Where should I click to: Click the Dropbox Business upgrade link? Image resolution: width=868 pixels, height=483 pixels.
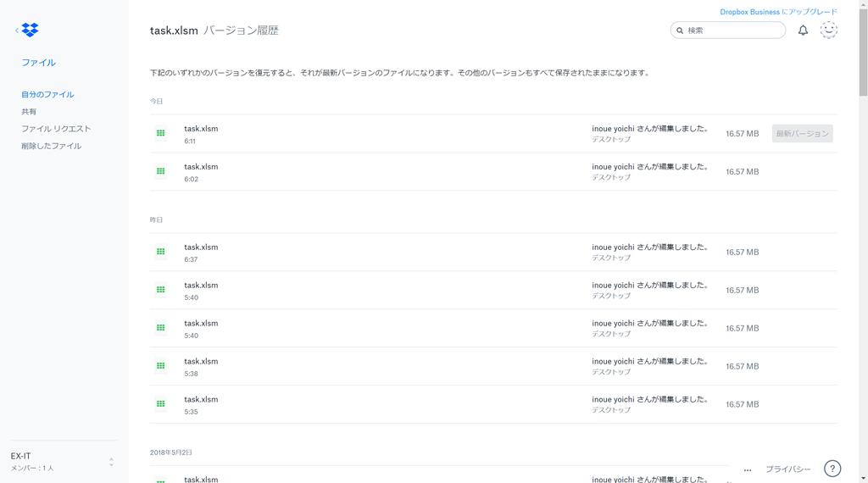point(778,12)
